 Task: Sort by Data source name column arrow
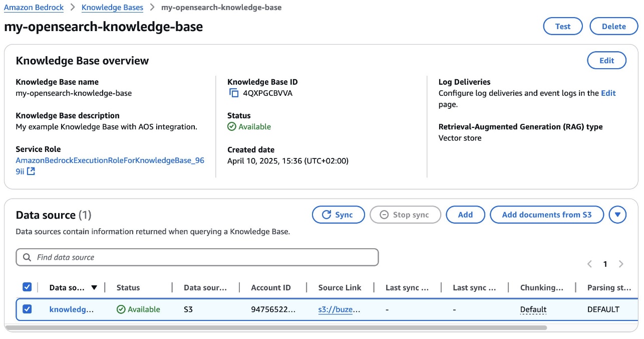(x=94, y=288)
